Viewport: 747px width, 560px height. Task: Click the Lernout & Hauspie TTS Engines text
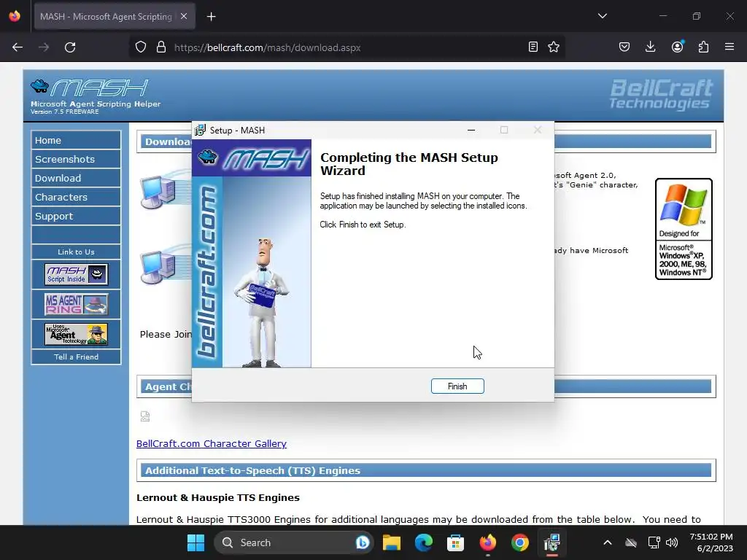click(x=217, y=497)
